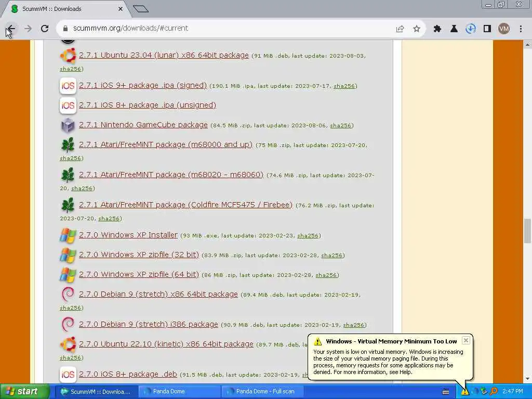Open Chrome Labs flask icon
532x399 pixels.
(454, 29)
